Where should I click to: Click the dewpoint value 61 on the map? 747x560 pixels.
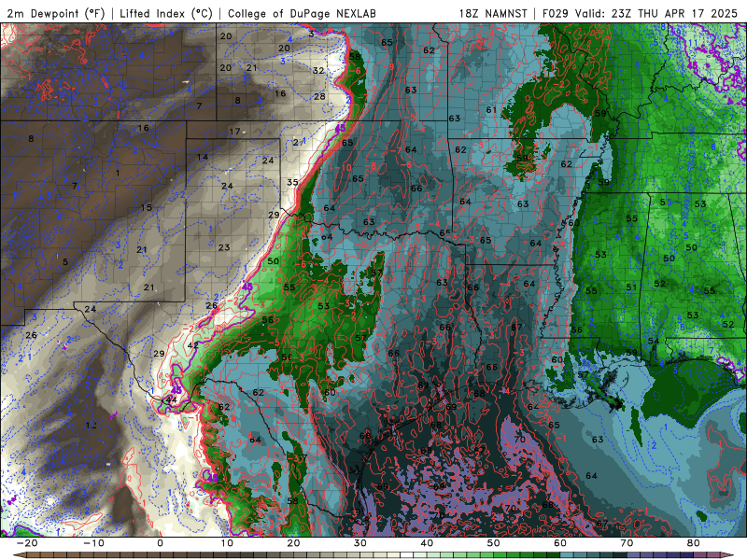491,109
